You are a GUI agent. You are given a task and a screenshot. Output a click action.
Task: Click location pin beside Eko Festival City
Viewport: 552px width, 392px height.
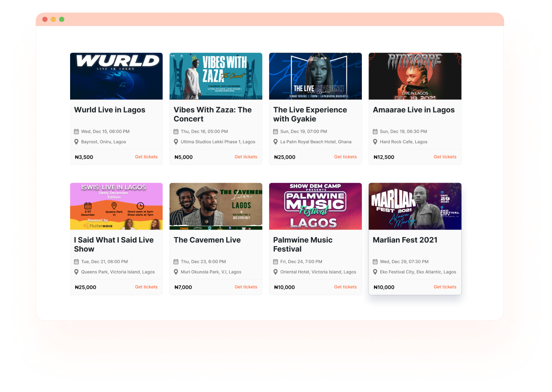[375, 272]
